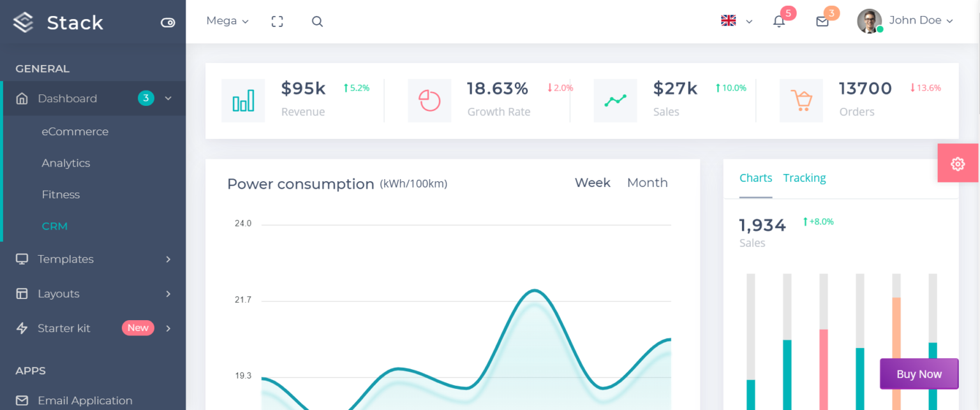Click the Revenue bar chart icon

tap(242, 100)
